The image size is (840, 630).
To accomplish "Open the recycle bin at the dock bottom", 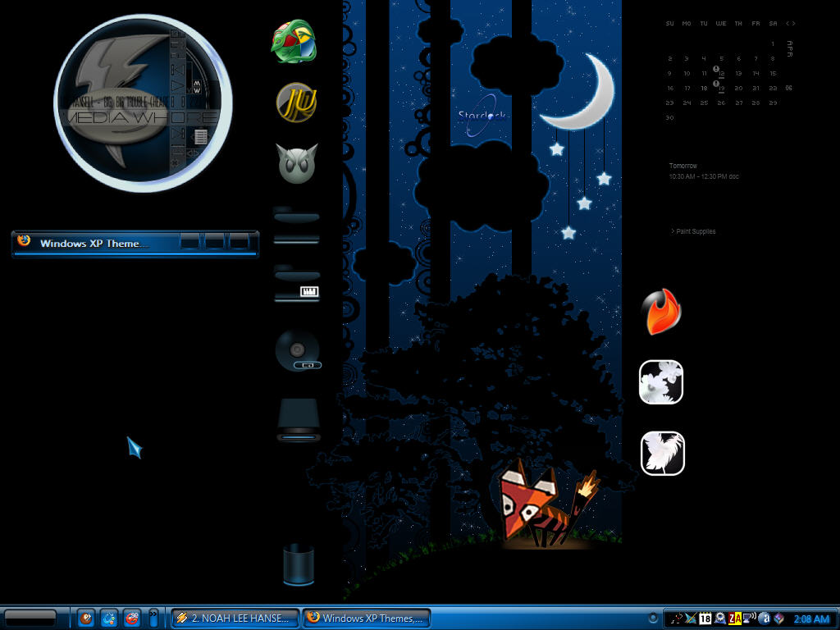I will [x=299, y=564].
